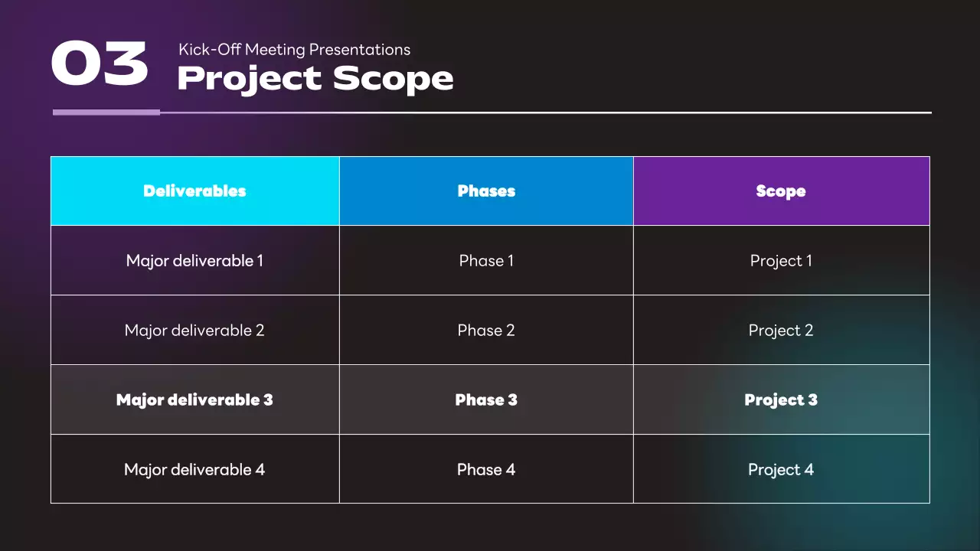Click the "Phase 4" table cell
This screenshot has width=980, height=551.
(x=486, y=469)
